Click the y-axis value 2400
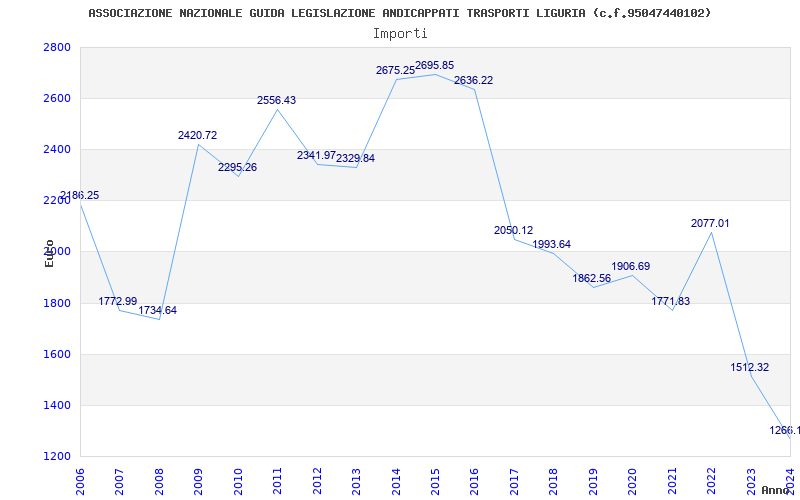 coord(57,149)
